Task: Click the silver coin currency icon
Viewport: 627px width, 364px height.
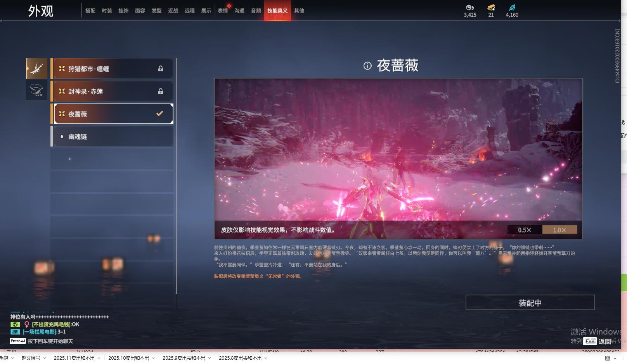Action: click(470, 7)
